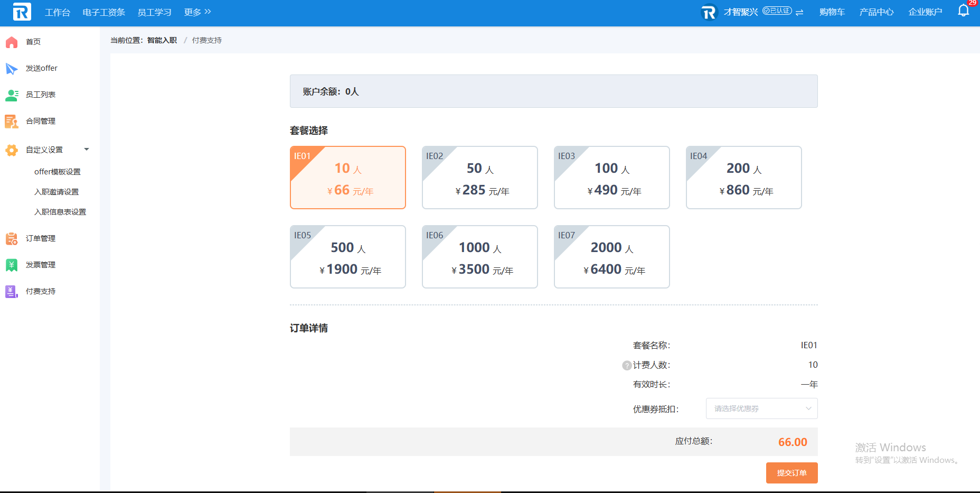
Task: Select the IE05 500-person package
Action: click(348, 257)
